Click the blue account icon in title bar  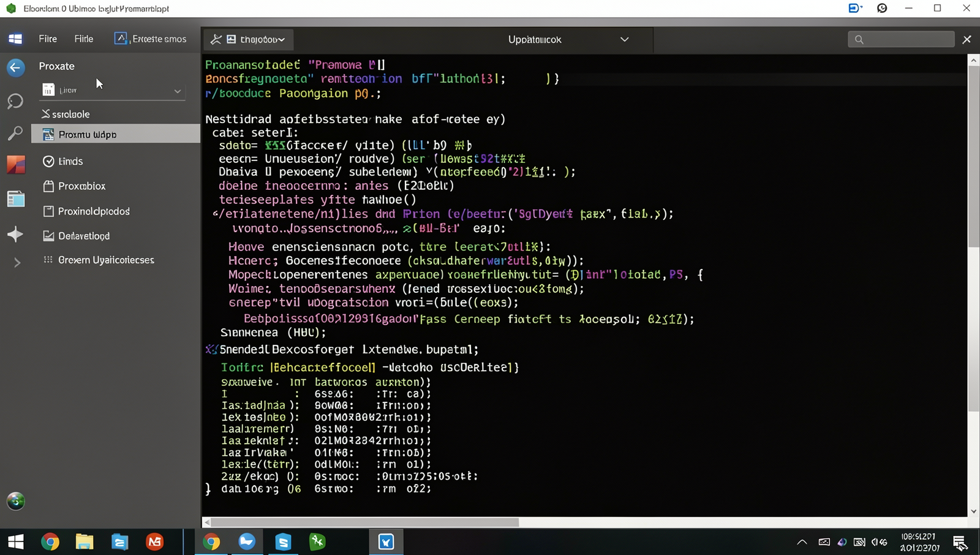point(855,8)
